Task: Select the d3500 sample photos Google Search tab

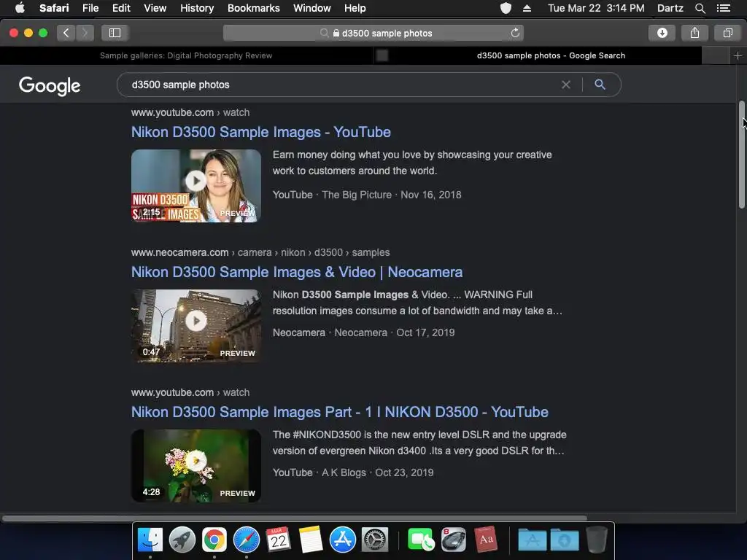Action: tap(551, 55)
